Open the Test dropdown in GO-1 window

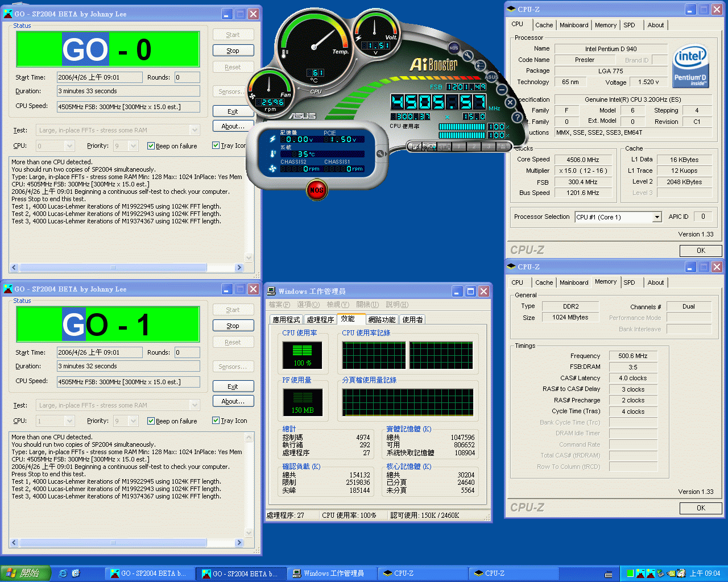coord(194,405)
